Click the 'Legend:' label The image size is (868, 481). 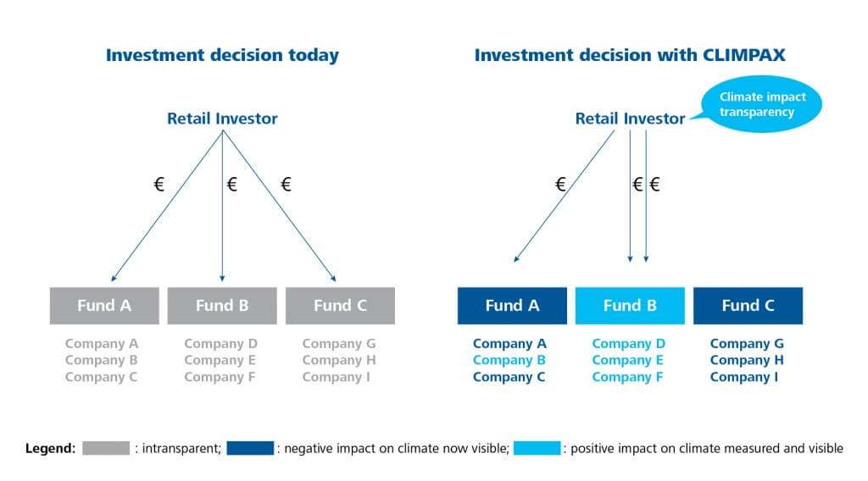click(x=50, y=448)
